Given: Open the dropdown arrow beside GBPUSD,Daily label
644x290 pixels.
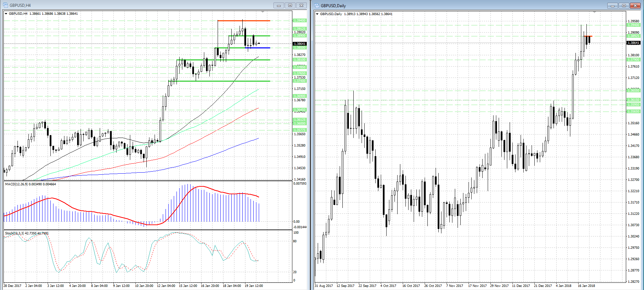Looking at the screenshot, I should pyautogui.click(x=317, y=14).
